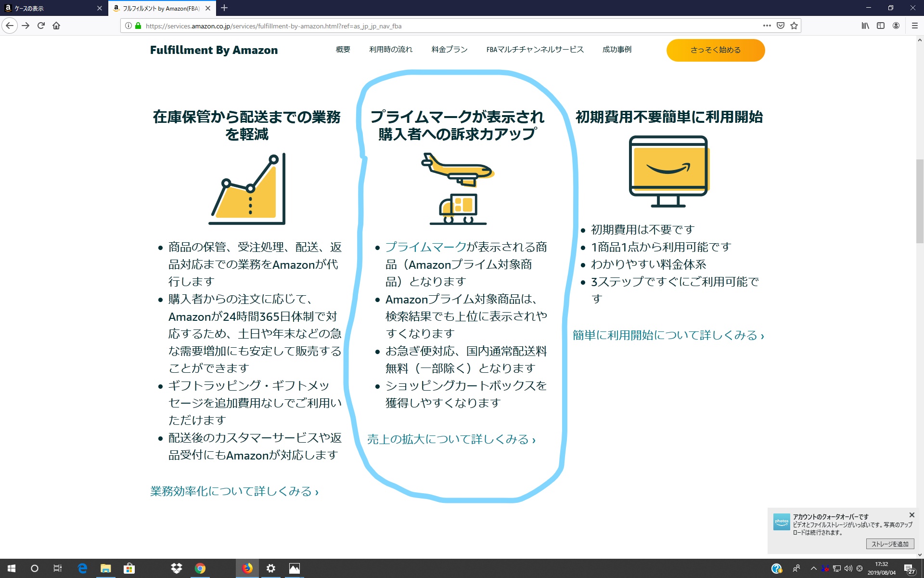
Task: Click the 在庫保管から配送までの業務を軽減 heading
Action: [247, 125]
